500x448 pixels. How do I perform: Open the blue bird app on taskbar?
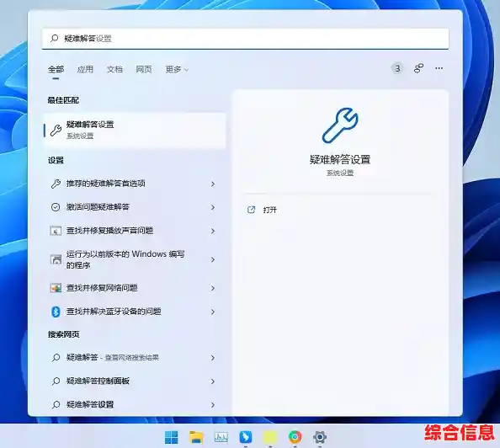tap(246, 437)
